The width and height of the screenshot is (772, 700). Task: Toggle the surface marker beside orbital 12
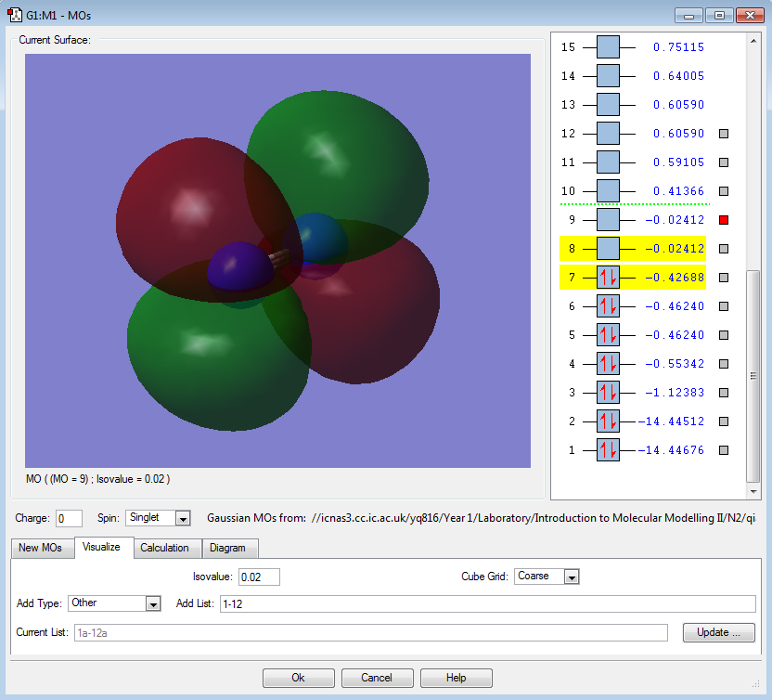(x=725, y=134)
